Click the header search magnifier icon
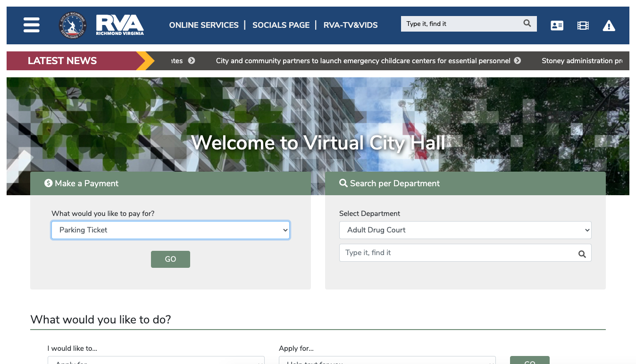Image resolution: width=636 pixels, height=364 pixels. (x=527, y=24)
